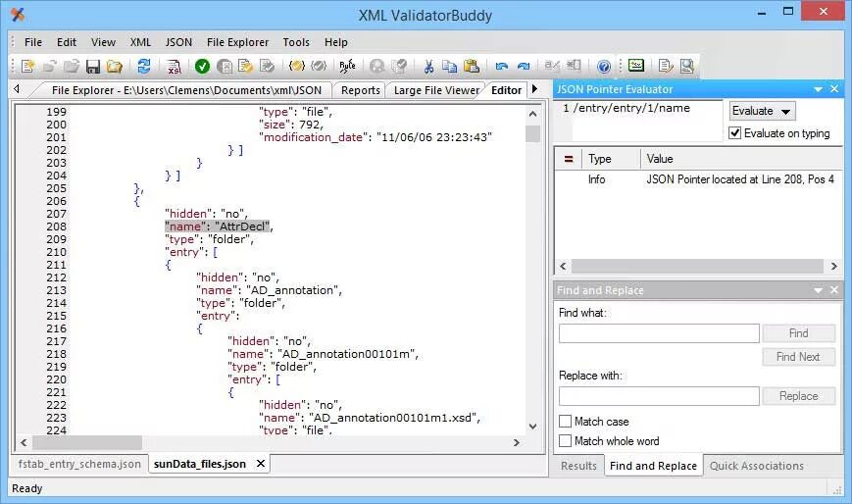Screen dimensions: 852x504
Task: Open the Evaluate dropdown arrow
Action: pos(785,112)
